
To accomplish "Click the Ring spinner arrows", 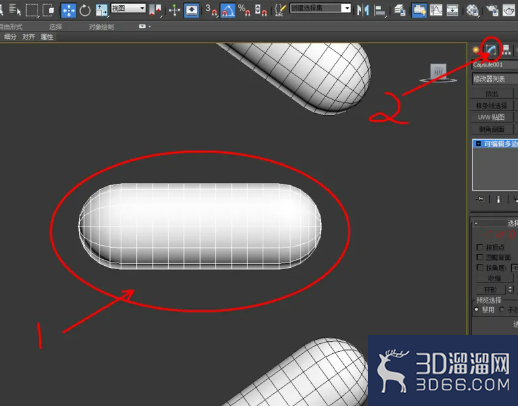I will (510, 289).
